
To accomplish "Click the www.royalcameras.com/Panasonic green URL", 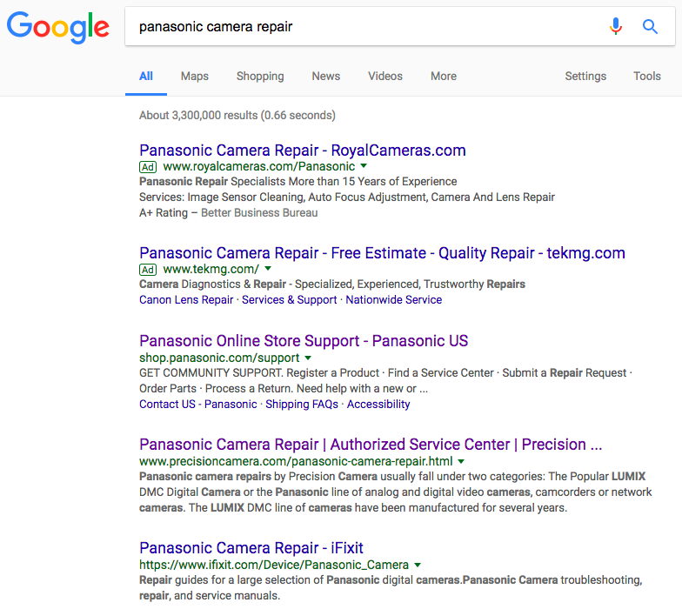I will pos(259,167).
